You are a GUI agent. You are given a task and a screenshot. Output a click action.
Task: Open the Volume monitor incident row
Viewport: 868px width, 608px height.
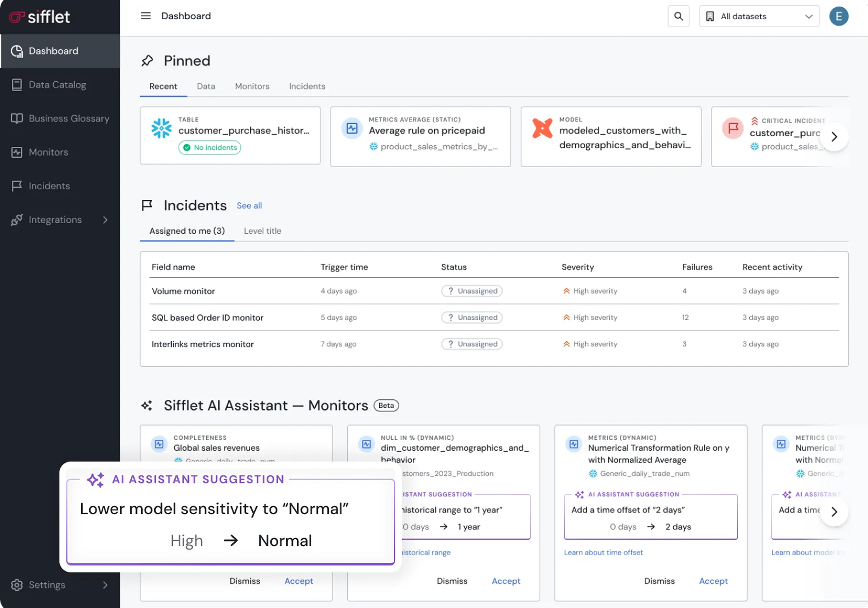[x=183, y=291]
